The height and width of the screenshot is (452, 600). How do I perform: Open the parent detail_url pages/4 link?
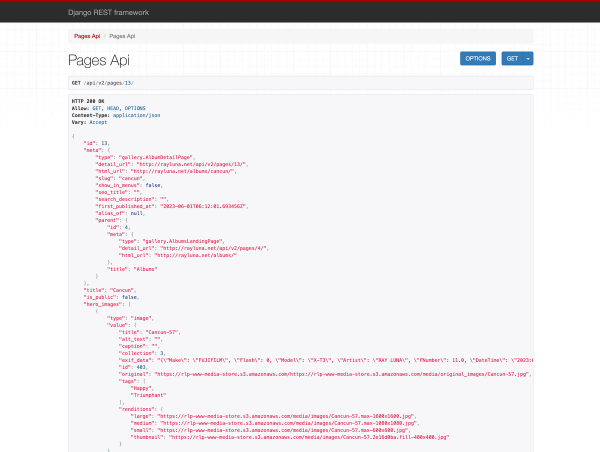pyautogui.click(x=214, y=248)
